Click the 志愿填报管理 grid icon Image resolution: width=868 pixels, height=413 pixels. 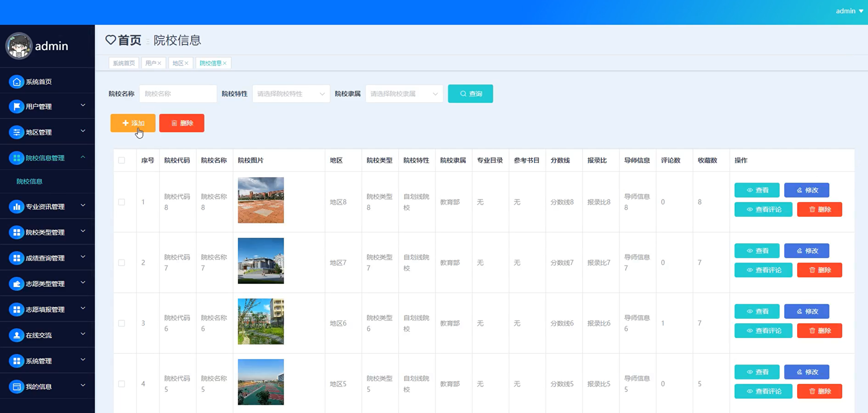coord(17,309)
